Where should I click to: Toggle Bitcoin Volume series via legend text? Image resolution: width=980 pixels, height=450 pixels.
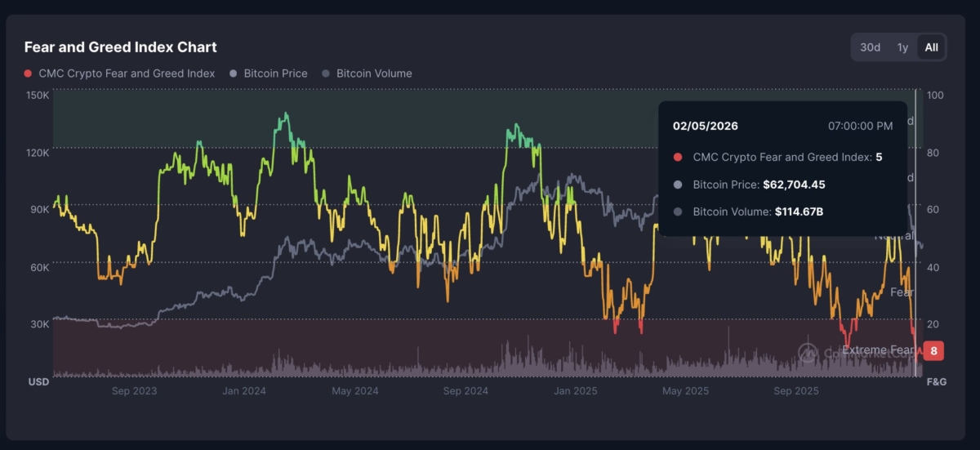[x=374, y=74]
